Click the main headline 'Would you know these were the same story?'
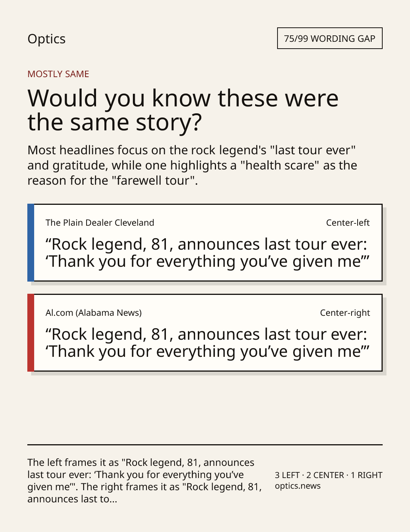Viewport: 410px width, 532px height. pyautogui.click(x=183, y=110)
